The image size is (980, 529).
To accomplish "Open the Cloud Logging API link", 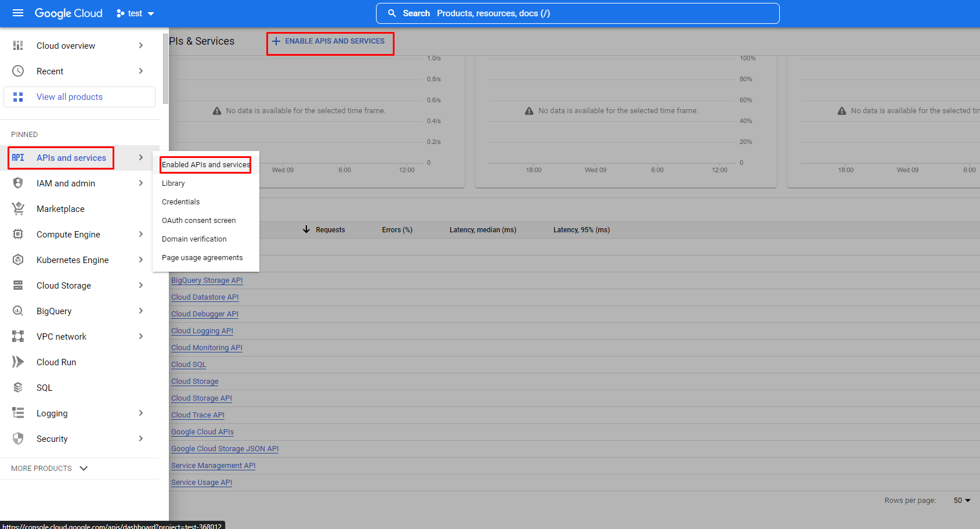I will pyautogui.click(x=202, y=331).
